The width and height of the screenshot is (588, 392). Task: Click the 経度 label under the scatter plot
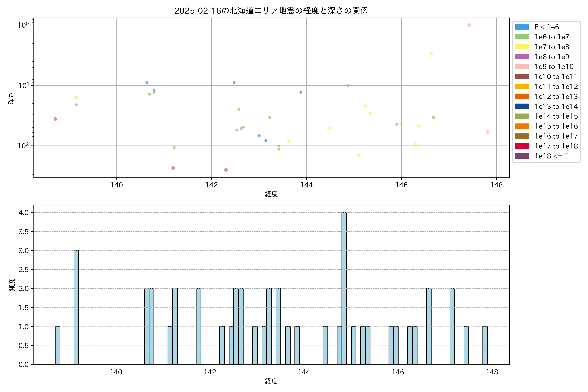(271, 194)
